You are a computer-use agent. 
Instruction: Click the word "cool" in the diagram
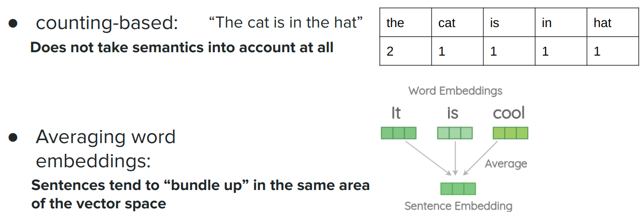click(509, 113)
